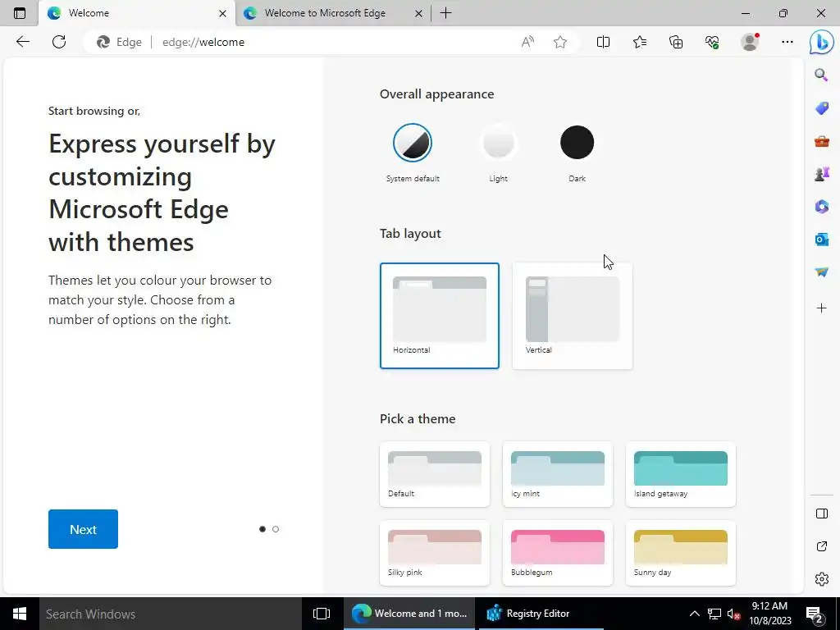This screenshot has height=630, width=840.
Task: Open the Collections icon
Action: pos(676,42)
